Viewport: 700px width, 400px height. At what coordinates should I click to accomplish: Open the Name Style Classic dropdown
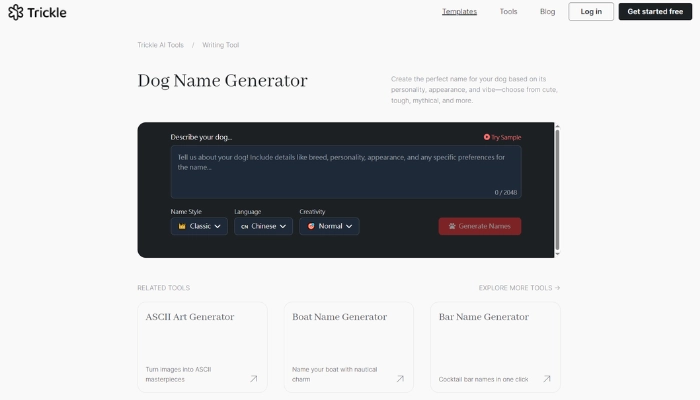[x=199, y=226]
